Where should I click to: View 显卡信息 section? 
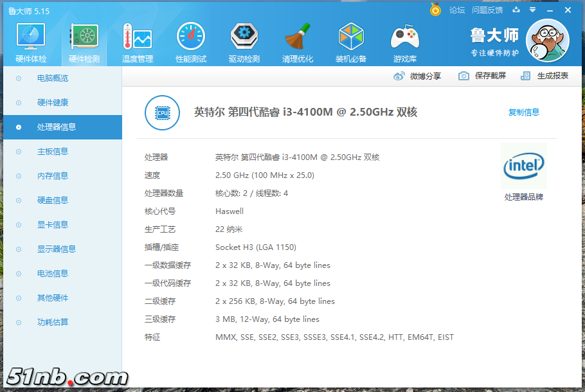pyautogui.click(x=53, y=225)
